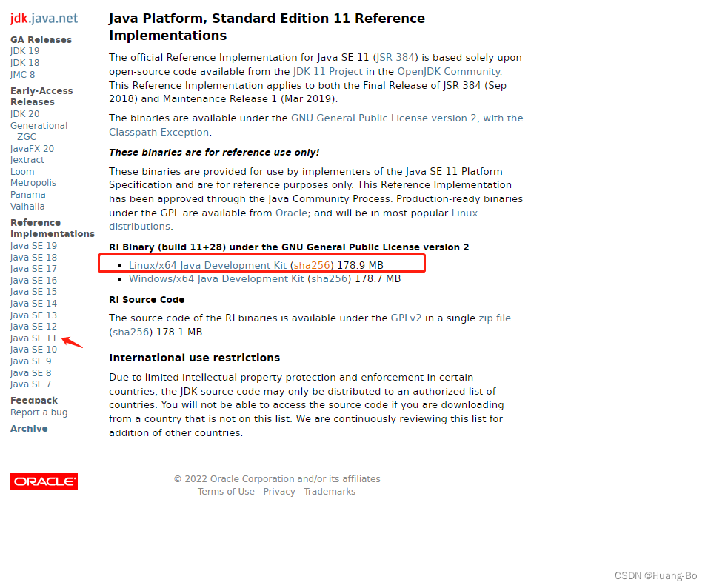Viewport: 708px width, 588px height.
Task: Open the OpenJDK Community link
Action: (x=449, y=72)
